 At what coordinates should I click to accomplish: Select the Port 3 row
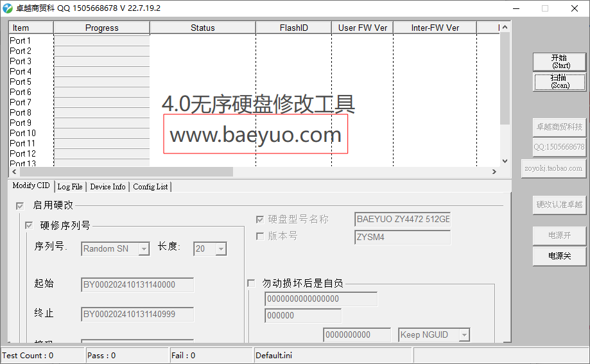click(x=21, y=62)
